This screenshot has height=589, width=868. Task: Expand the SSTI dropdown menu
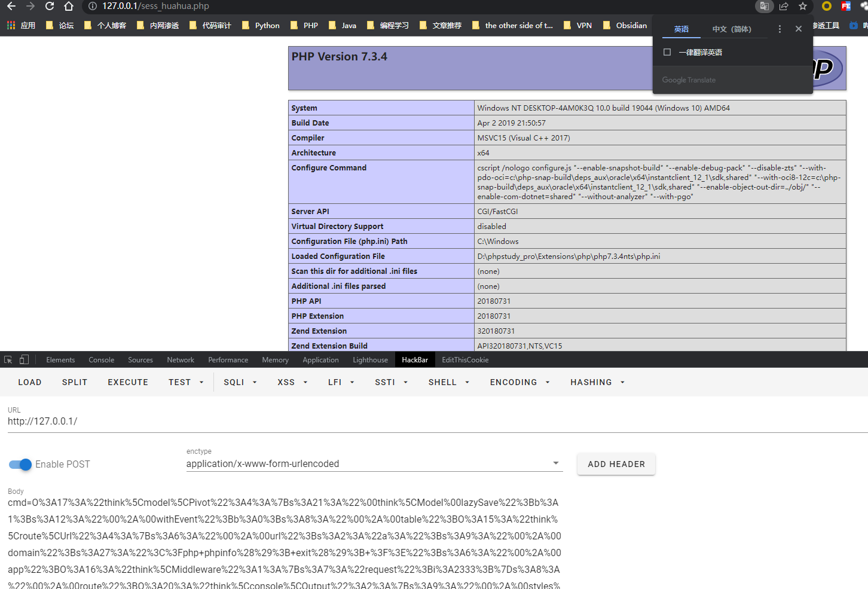coord(392,382)
